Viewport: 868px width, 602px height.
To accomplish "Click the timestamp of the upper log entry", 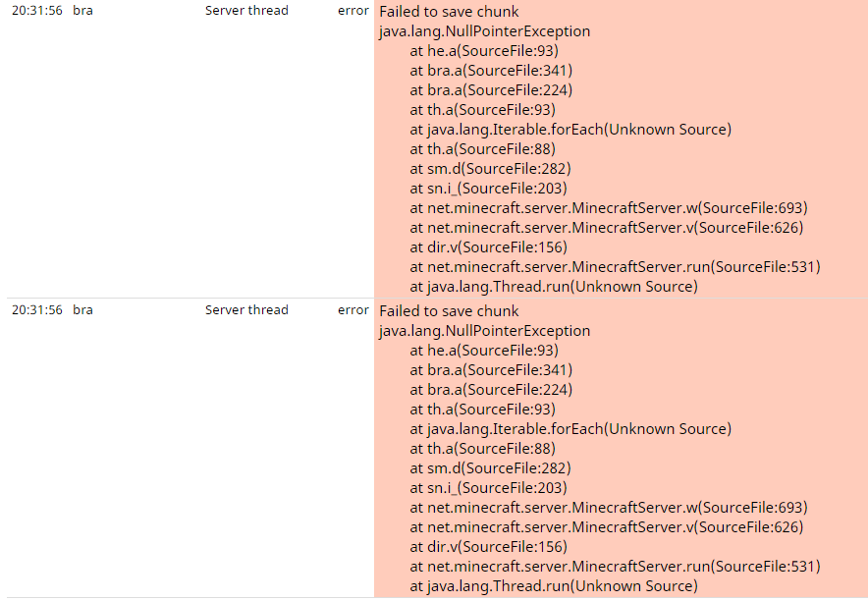I will tap(37, 11).
